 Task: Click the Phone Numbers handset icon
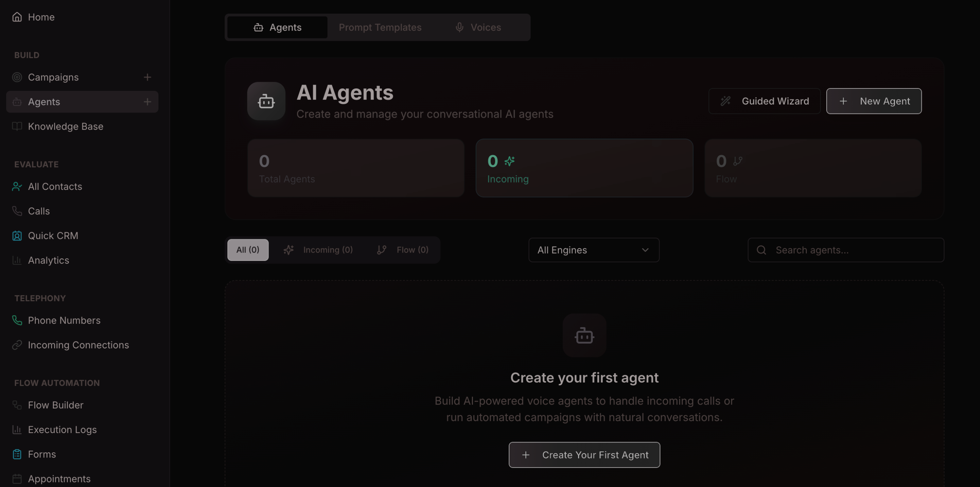pos(17,320)
